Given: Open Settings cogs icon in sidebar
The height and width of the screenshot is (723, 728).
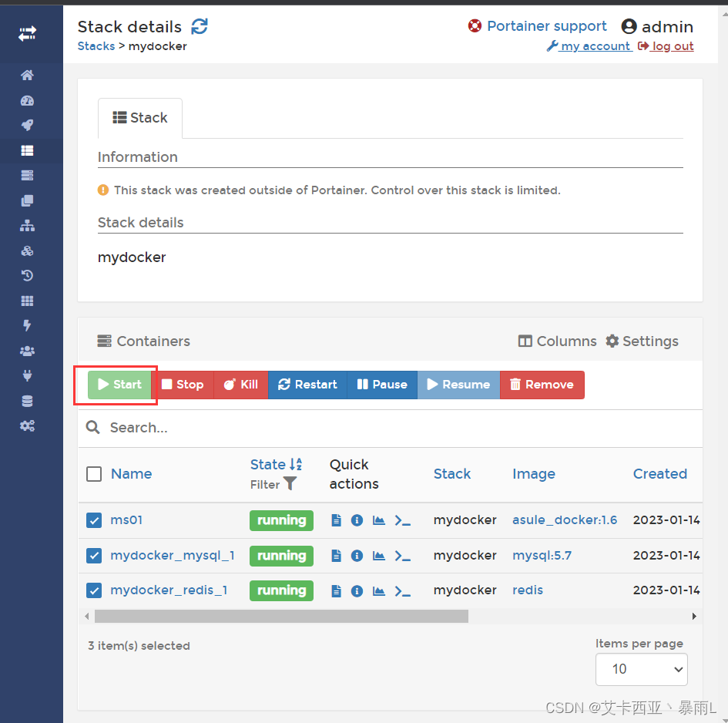Looking at the screenshot, I should tap(28, 425).
